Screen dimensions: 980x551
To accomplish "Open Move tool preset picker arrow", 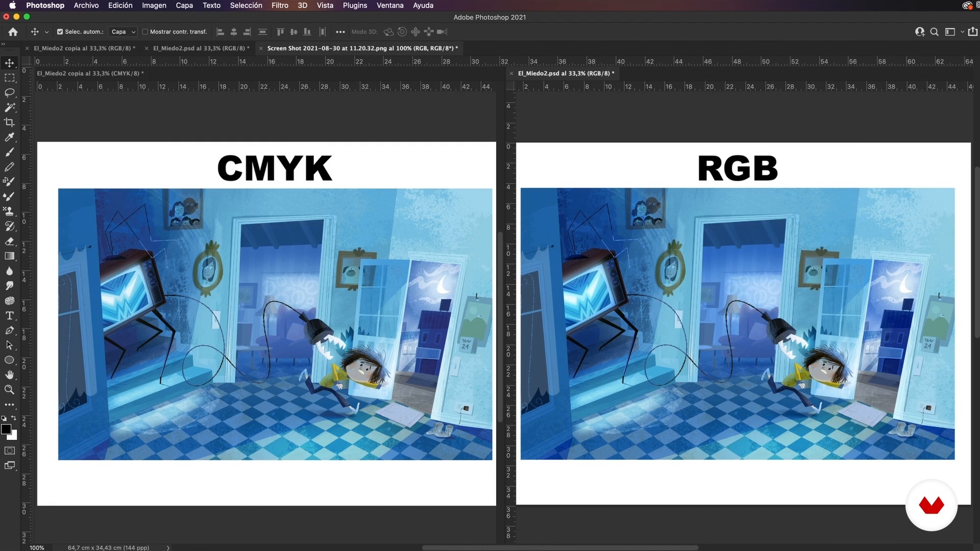I will pyautogui.click(x=46, y=32).
